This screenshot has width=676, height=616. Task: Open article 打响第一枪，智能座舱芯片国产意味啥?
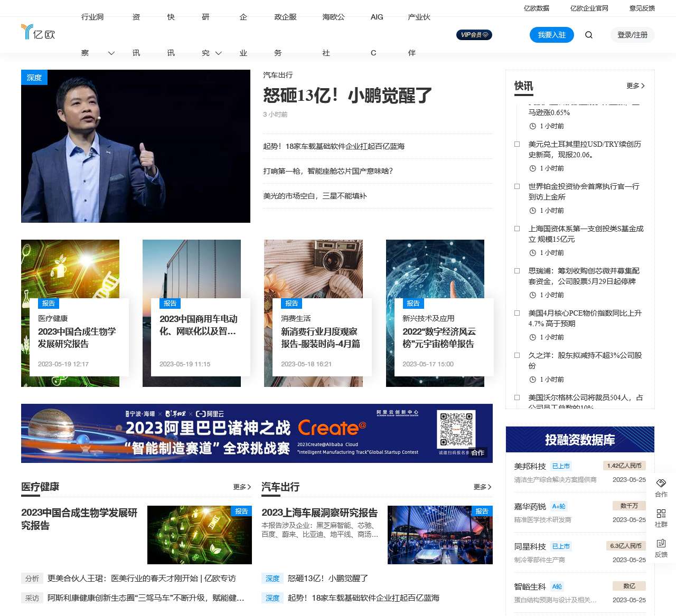(x=328, y=171)
